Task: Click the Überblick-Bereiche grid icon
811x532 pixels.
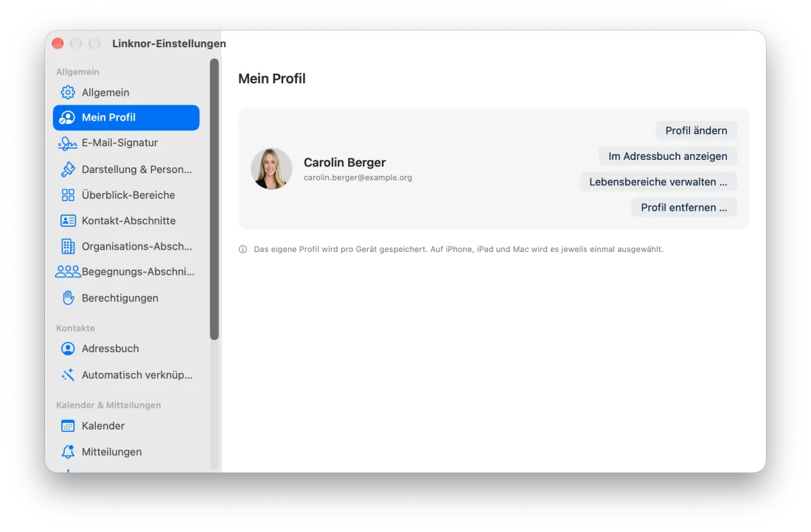Action: 68,195
